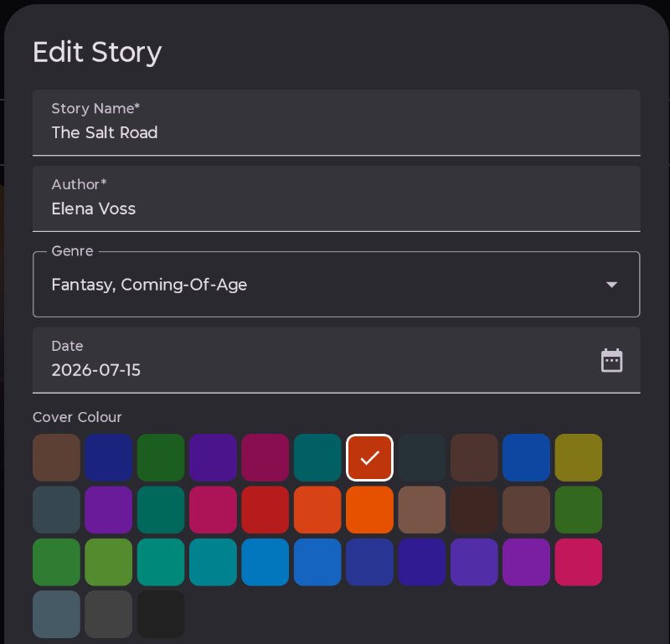Open the date picker calendar icon

pos(611,361)
